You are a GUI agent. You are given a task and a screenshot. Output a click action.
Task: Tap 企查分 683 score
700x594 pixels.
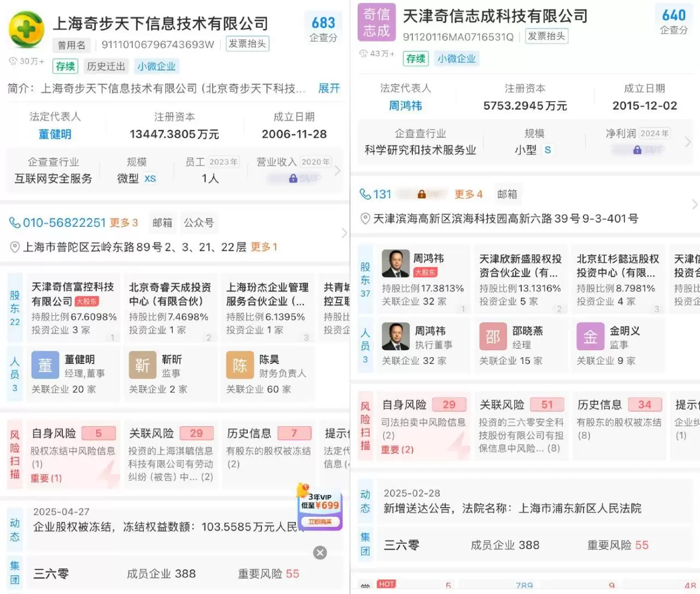(x=323, y=28)
